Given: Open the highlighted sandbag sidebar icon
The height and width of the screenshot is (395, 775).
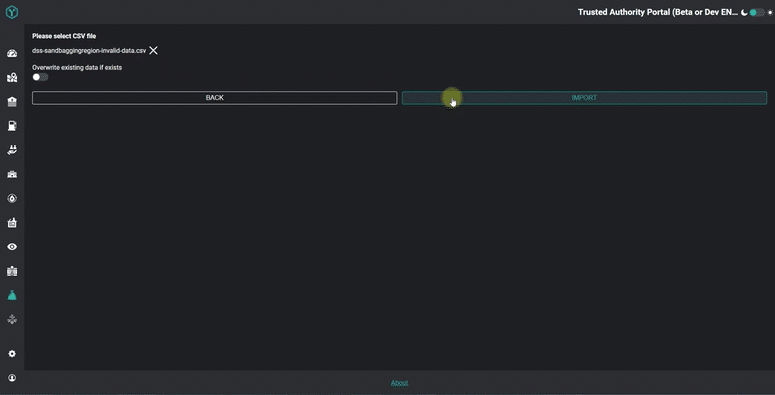Looking at the screenshot, I should pyautogui.click(x=12, y=295).
